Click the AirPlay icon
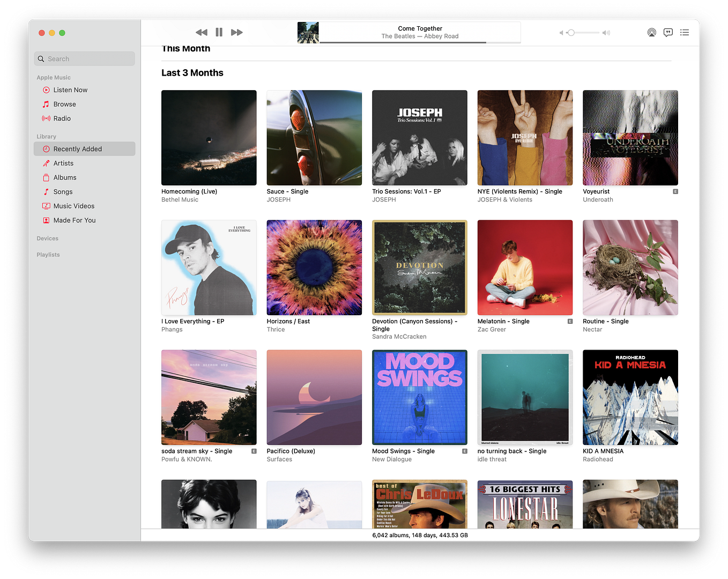 pyautogui.click(x=652, y=33)
